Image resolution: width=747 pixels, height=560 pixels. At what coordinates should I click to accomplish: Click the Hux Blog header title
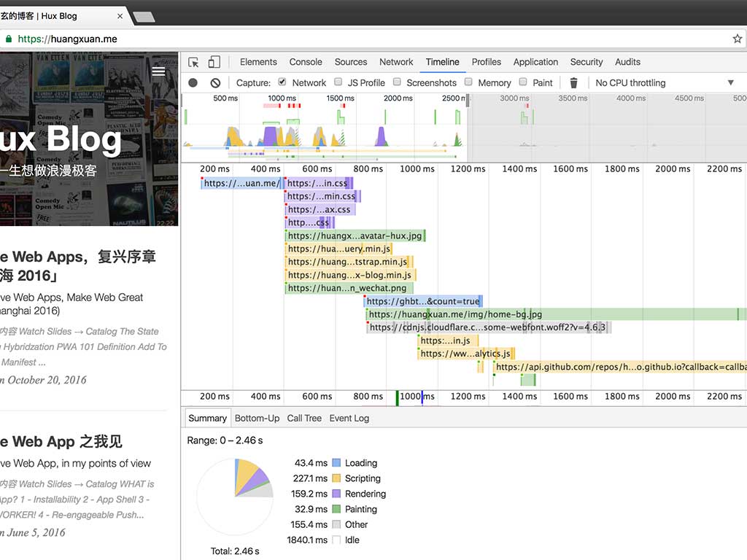pyautogui.click(x=61, y=139)
